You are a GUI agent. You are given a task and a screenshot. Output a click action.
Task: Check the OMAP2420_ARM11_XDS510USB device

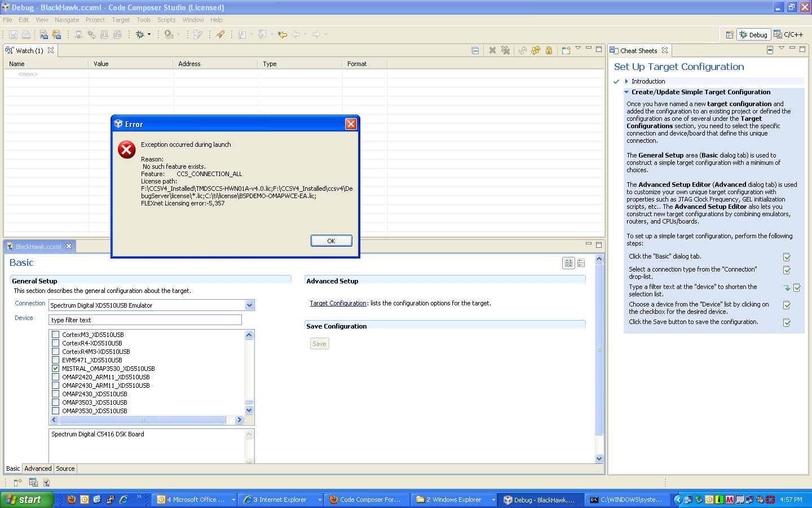[x=55, y=377]
